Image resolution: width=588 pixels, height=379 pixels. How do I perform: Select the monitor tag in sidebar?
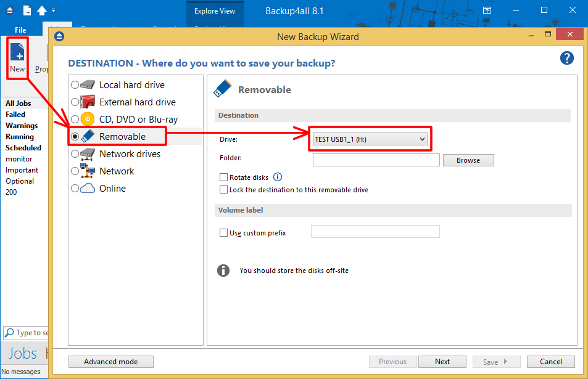19,159
